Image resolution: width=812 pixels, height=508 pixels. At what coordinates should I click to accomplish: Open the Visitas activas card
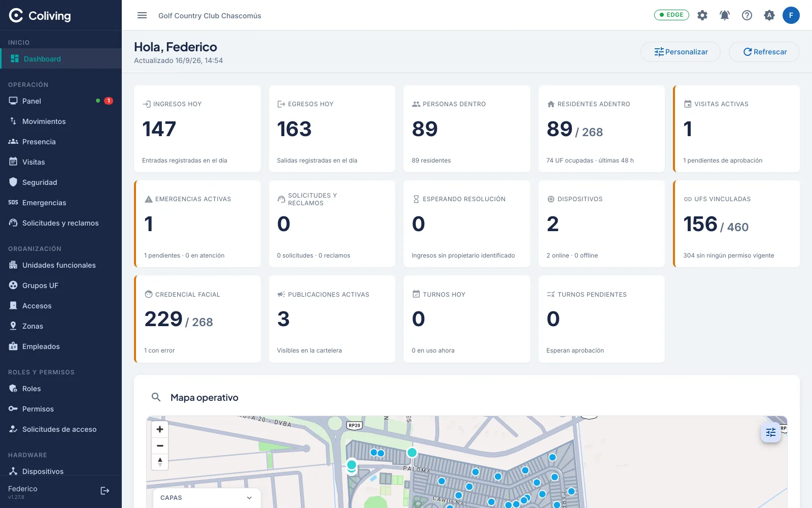click(736, 129)
